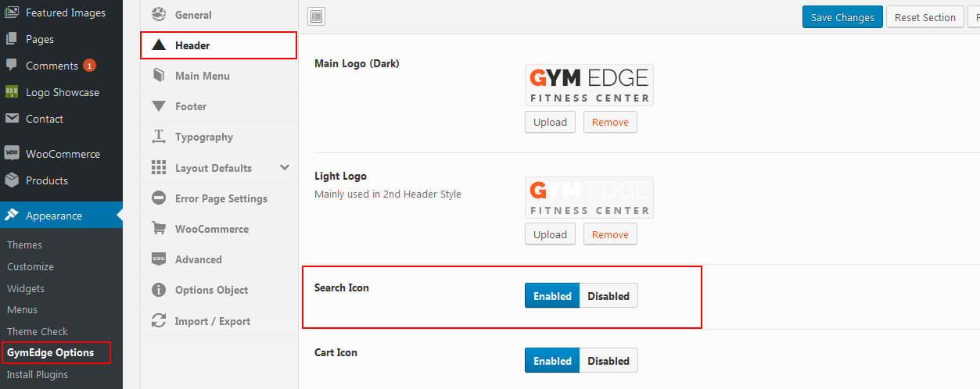Open the Import / Export refresh icon

[x=159, y=320]
